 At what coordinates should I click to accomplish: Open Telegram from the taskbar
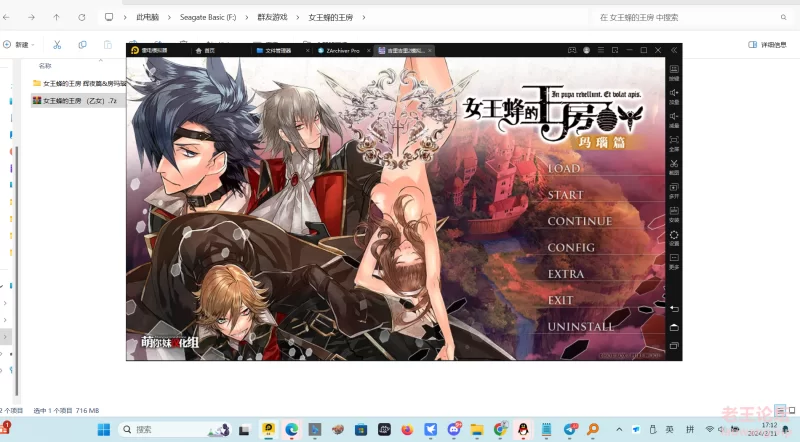[570, 430]
